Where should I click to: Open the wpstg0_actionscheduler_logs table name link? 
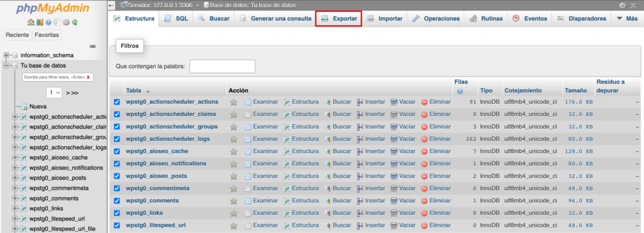tap(168, 139)
